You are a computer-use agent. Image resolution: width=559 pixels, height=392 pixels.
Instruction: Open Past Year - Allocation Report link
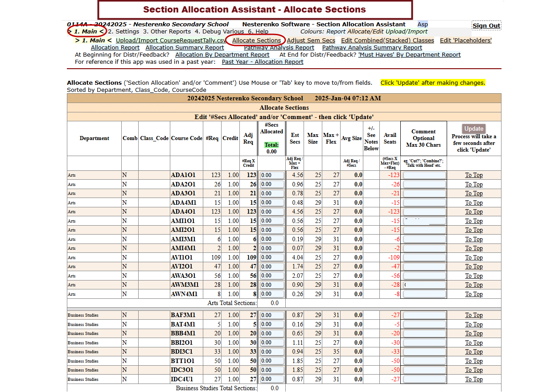click(x=263, y=62)
